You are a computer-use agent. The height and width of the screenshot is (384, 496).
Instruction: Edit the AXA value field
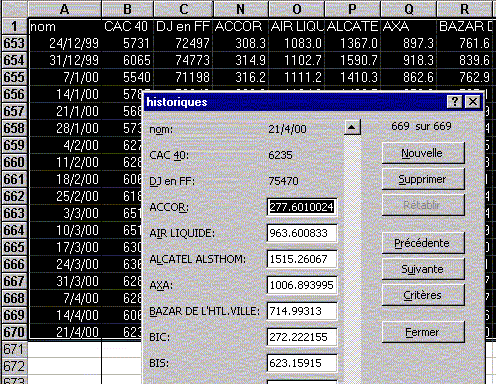pyautogui.click(x=302, y=285)
